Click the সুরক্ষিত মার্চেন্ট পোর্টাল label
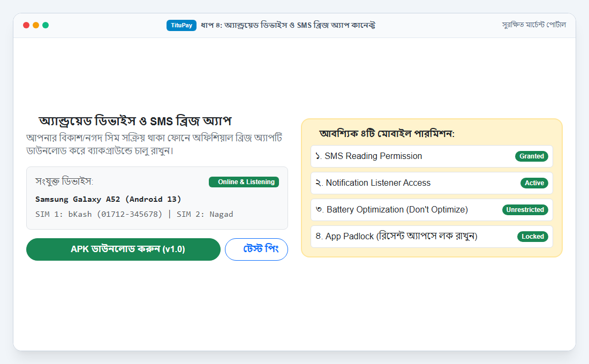Image resolution: width=589 pixels, height=364 pixels. point(534,25)
